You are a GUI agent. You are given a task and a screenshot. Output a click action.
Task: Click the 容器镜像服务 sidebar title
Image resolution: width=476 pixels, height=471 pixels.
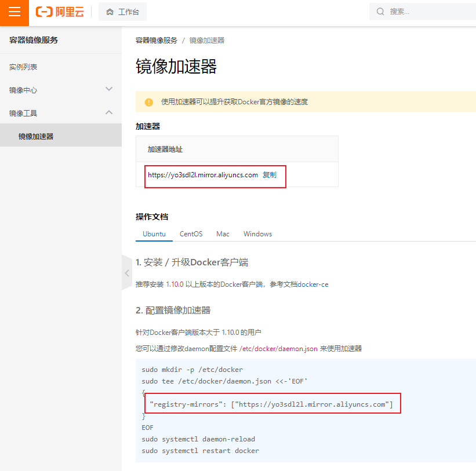click(34, 40)
